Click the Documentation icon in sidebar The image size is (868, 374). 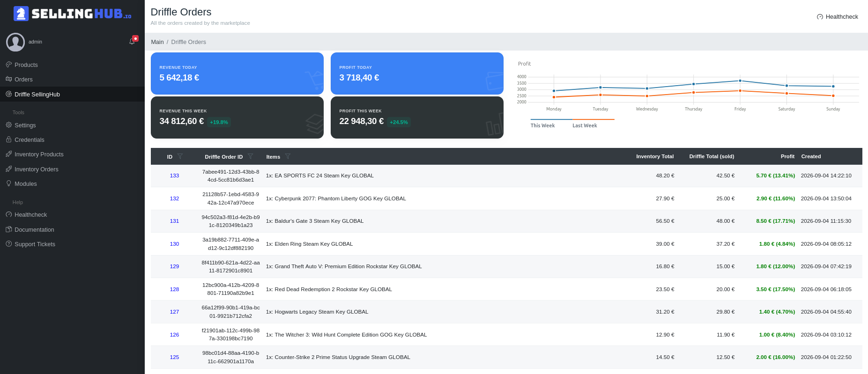[x=8, y=229]
